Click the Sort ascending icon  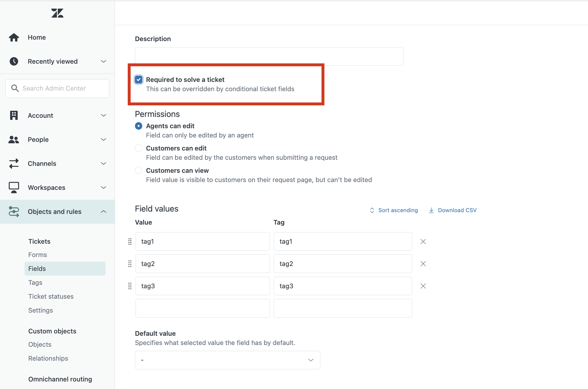pyautogui.click(x=372, y=210)
